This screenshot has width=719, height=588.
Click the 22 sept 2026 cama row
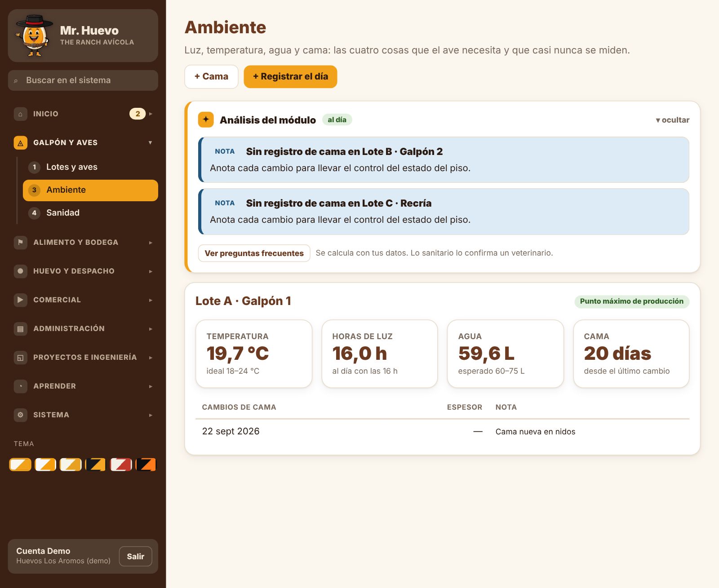[x=442, y=432]
